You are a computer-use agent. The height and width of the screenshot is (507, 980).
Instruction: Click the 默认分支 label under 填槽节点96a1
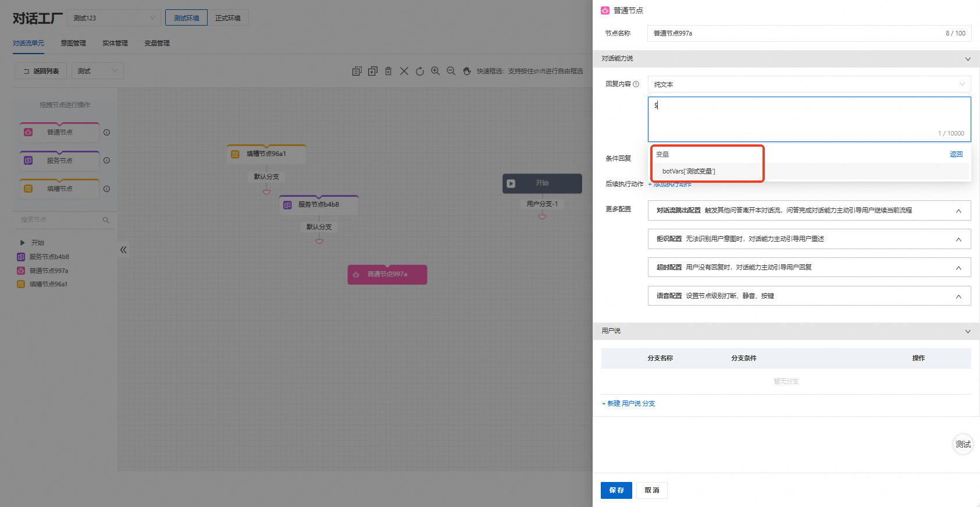tap(266, 176)
